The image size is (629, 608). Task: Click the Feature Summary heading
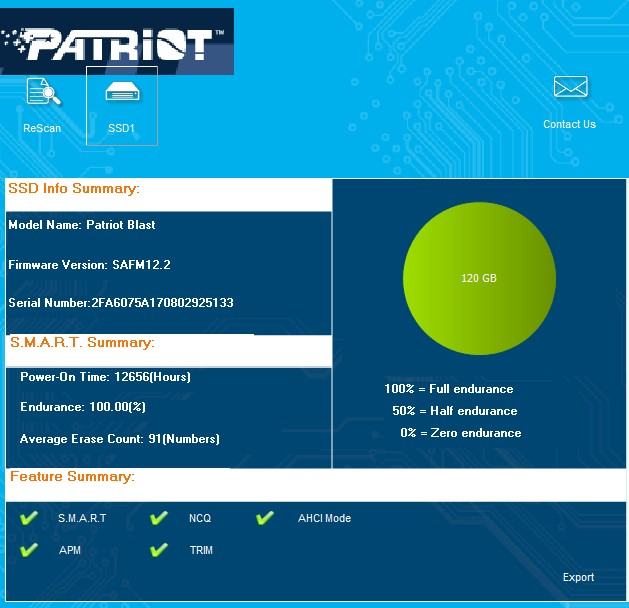(x=72, y=476)
